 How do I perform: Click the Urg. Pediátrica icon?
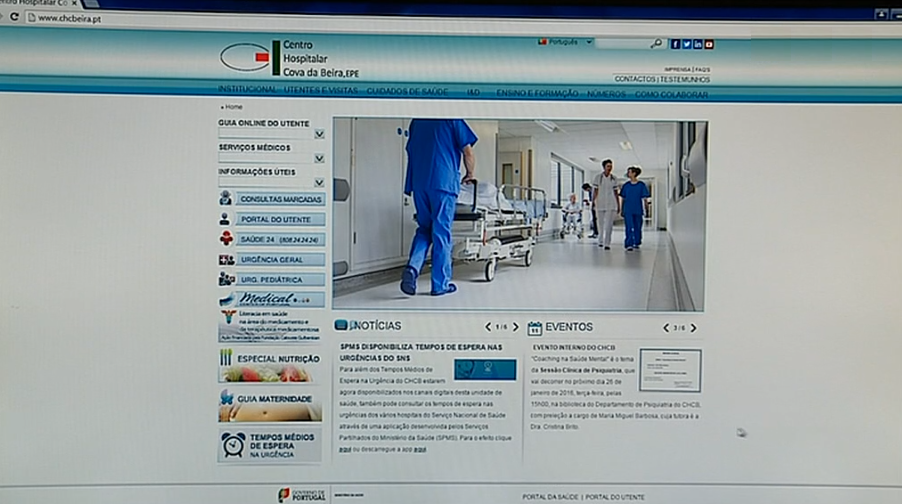click(x=227, y=279)
